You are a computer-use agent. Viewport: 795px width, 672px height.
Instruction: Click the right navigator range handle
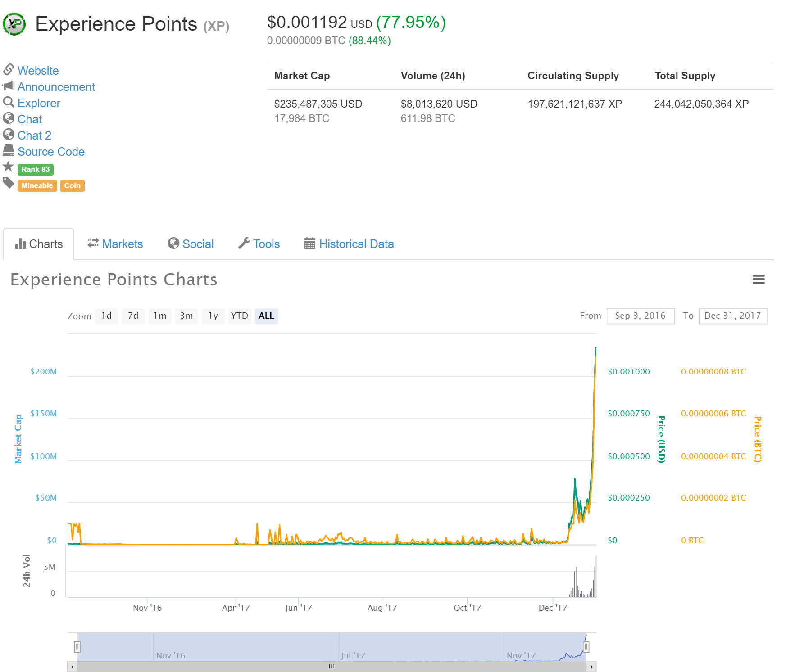[x=586, y=647]
